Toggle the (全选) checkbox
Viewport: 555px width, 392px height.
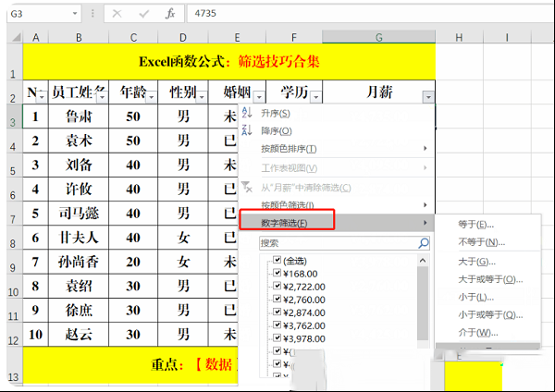(x=277, y=260)
